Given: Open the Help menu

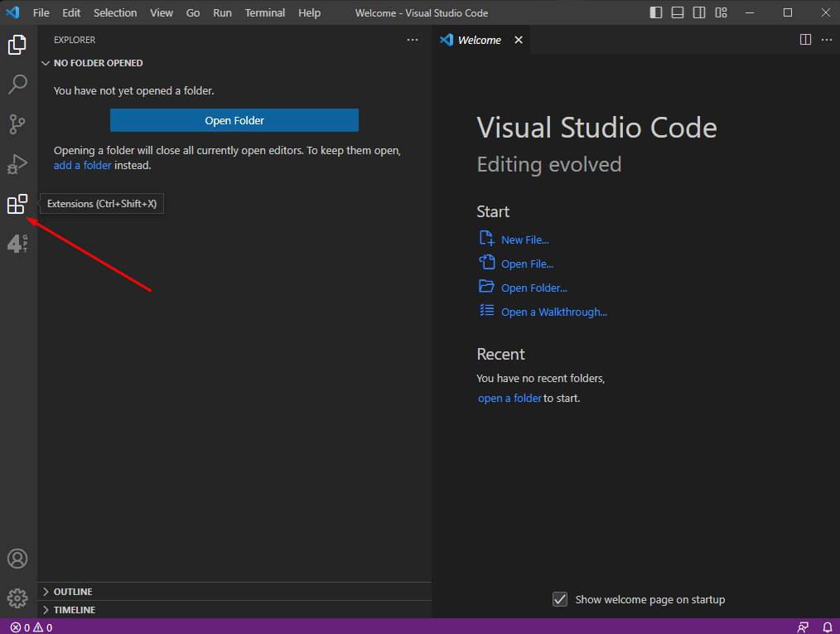Looking at the screenshot, I should pos(310,13).
